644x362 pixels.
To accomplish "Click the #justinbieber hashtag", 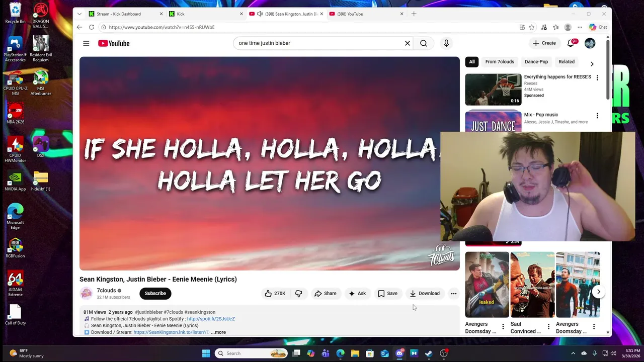I will pyautogui.click(x=149, y=312).
